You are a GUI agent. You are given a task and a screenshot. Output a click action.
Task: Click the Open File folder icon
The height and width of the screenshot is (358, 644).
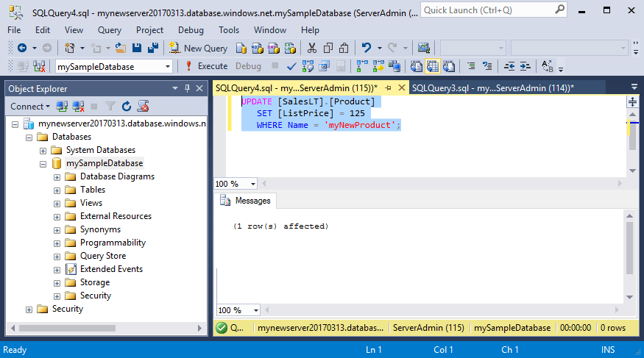121,49
